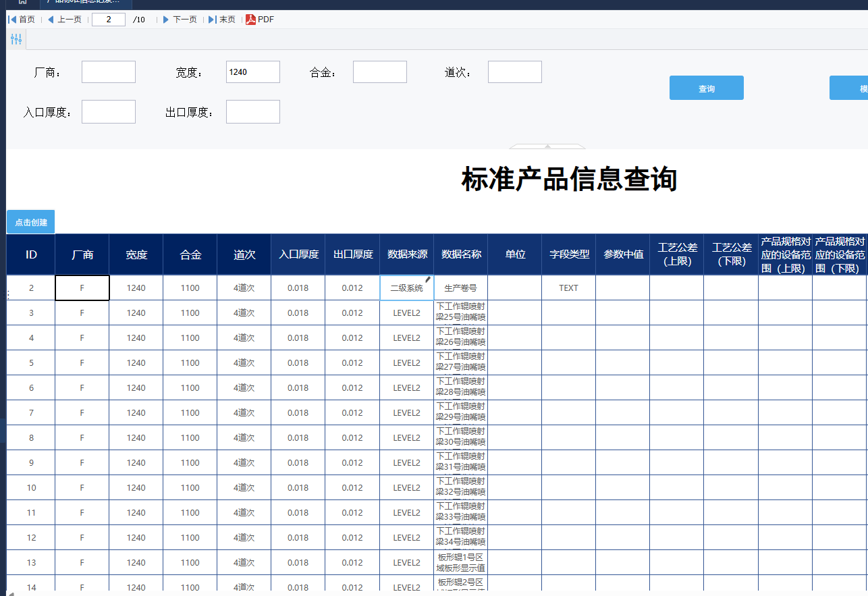Viewport: 868px width, 596px height.
Task: Focus the page number field
Action: tap(109, 20)
